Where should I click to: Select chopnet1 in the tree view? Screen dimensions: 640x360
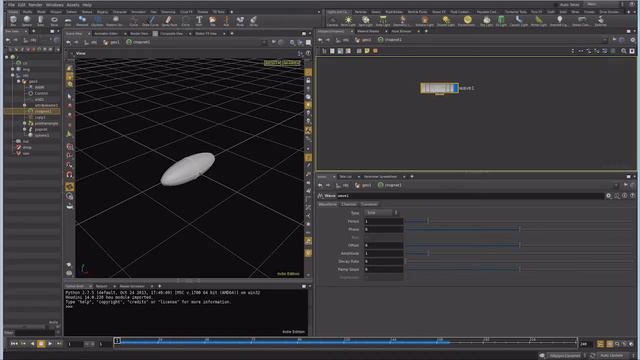42,111
